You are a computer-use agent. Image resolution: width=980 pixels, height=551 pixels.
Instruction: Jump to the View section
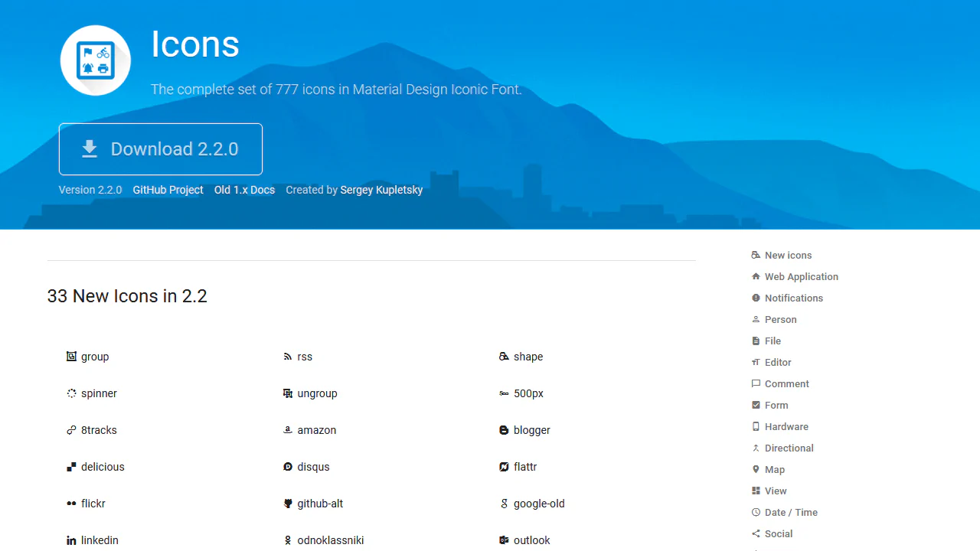click(776, 491)
